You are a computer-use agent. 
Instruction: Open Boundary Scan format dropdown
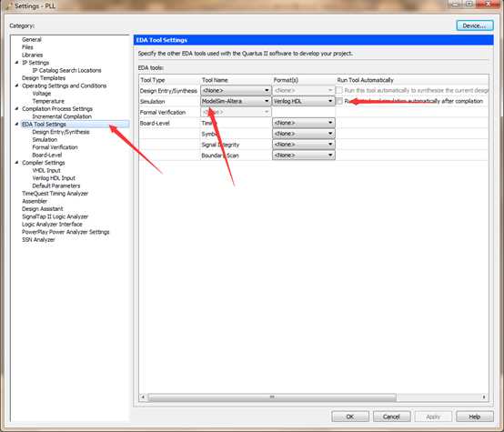[304, 156]
